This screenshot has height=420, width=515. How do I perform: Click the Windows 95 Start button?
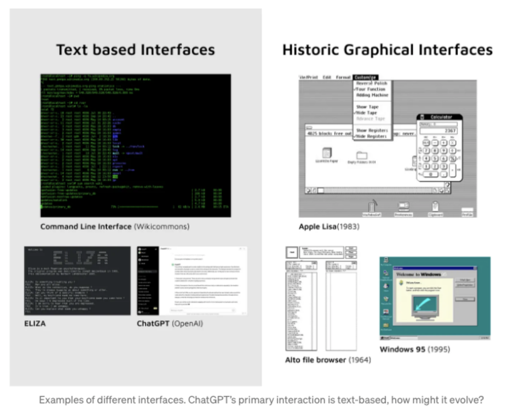(385, 337)
